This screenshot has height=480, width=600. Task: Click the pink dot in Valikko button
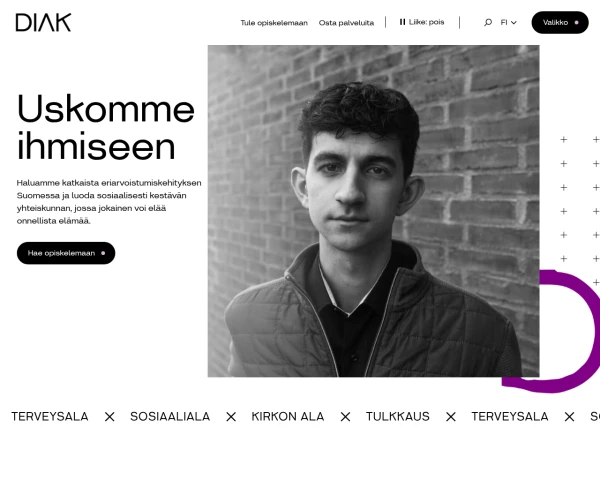click(x=576, y=23)
